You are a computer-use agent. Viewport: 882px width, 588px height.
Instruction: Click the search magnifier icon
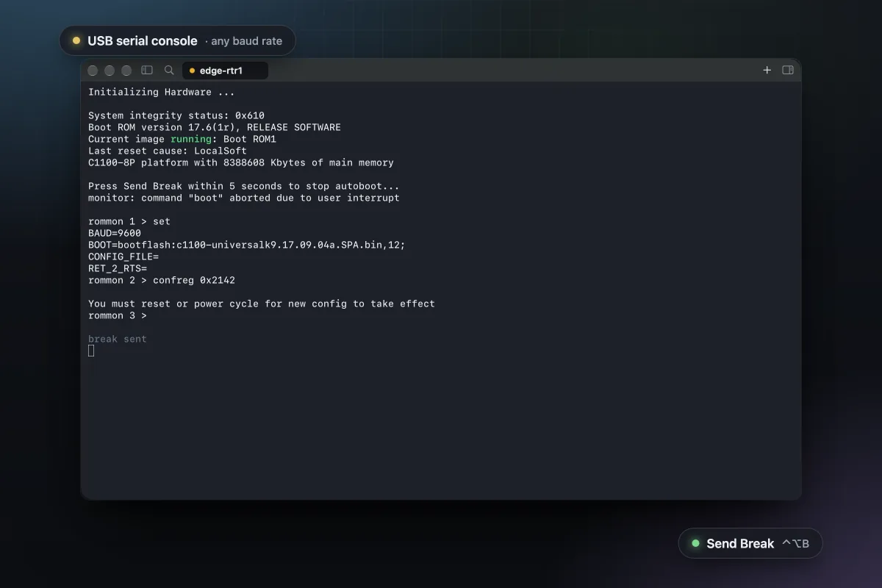pos(169,71)
